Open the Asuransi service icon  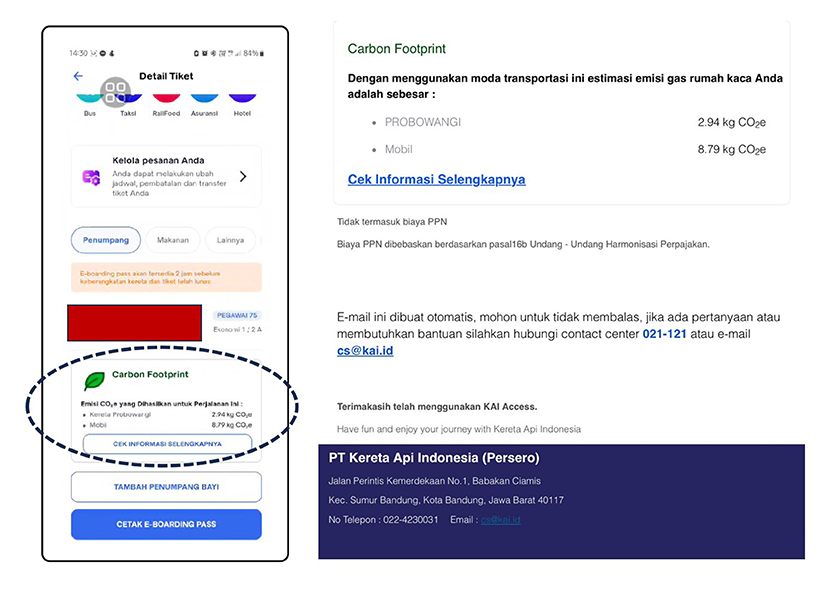tap(204, 98)
